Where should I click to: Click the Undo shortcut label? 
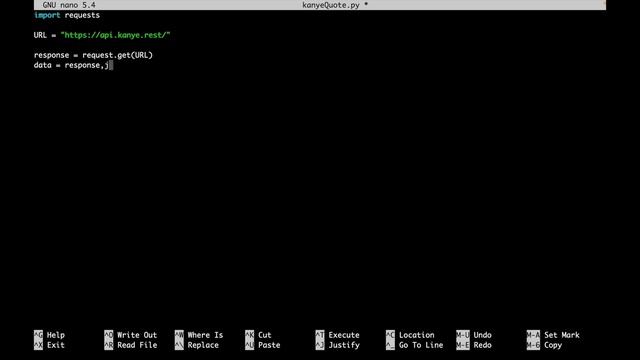(x=482, y=335)
